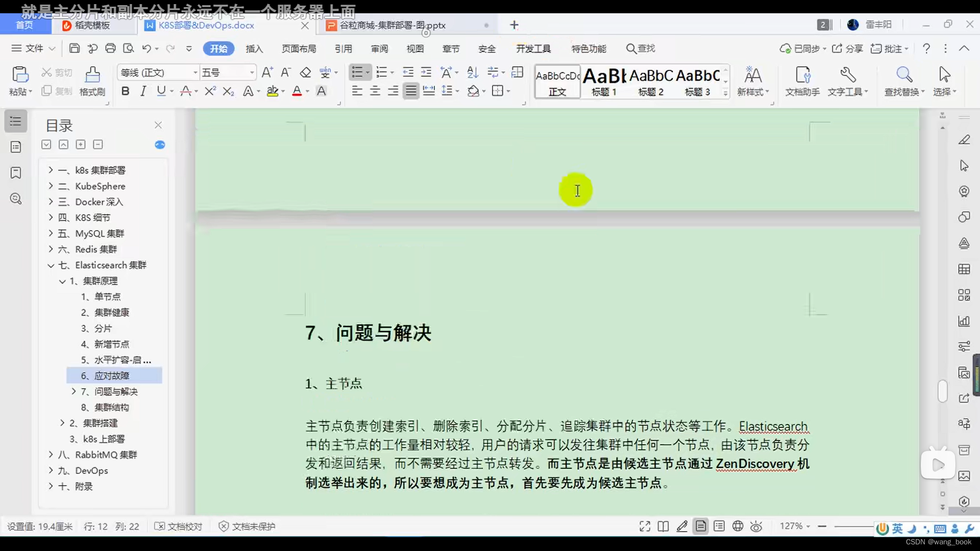
Task: Click the Print icon in quick access toolbar
Action: tap(111, 48)
